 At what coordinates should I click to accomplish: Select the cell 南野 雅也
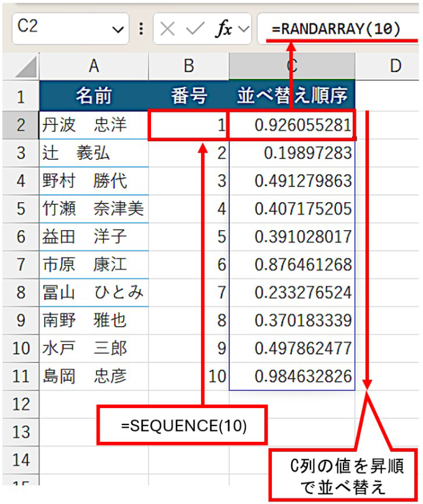coord(94,321)
